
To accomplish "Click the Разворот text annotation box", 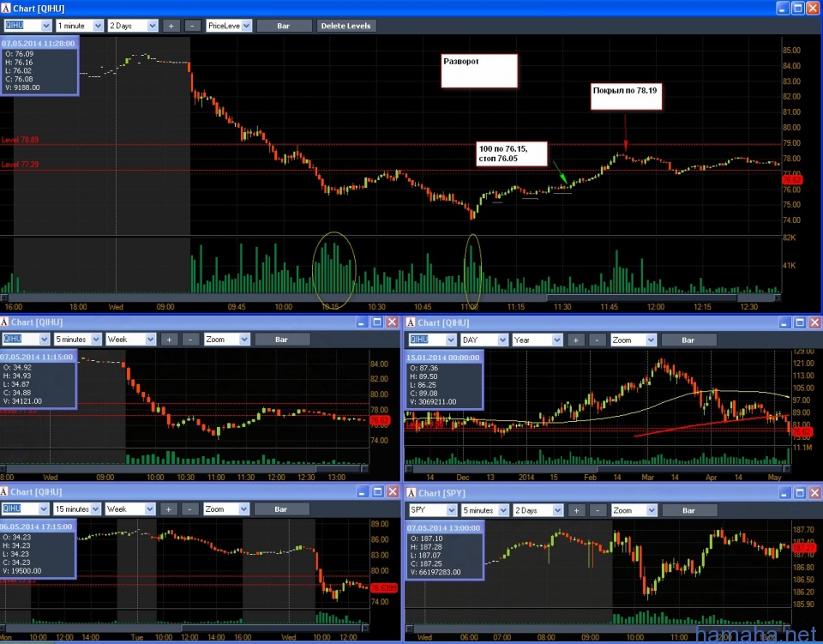I will click(480, 71).
